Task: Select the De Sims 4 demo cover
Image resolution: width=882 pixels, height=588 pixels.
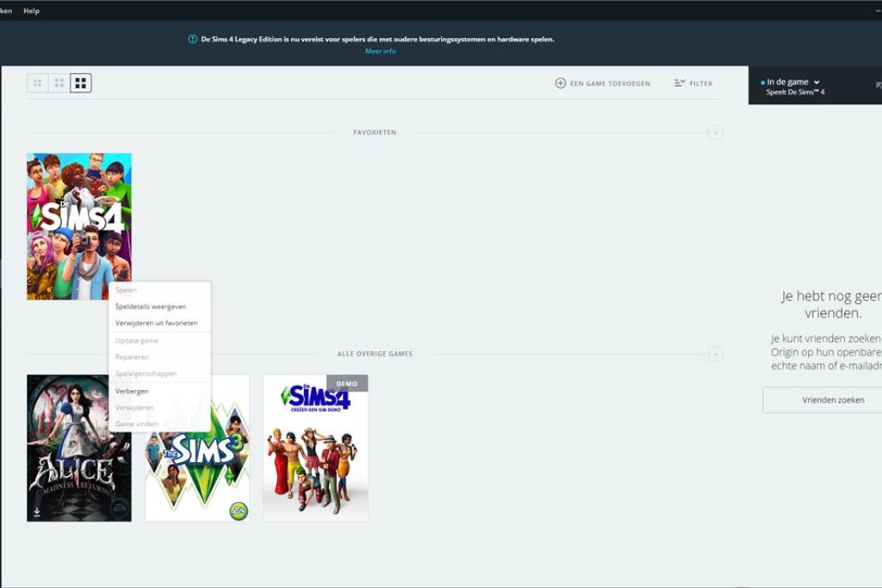Action: [315, 448]
